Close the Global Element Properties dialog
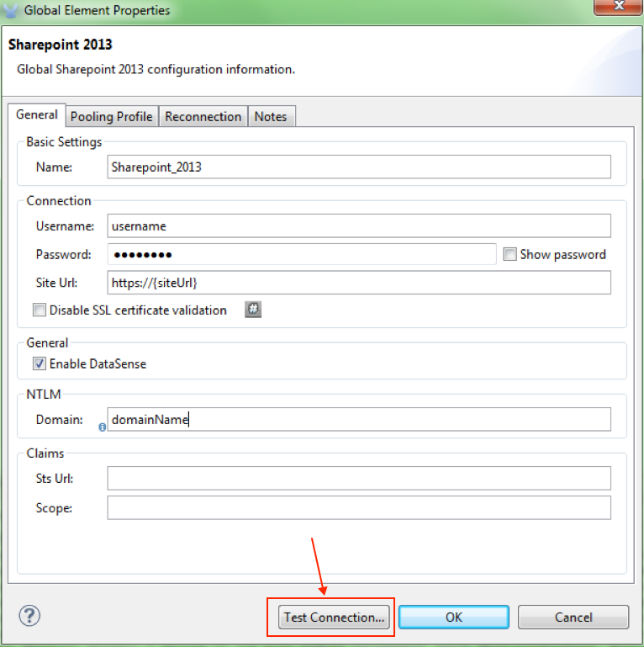 pos(618,7)
